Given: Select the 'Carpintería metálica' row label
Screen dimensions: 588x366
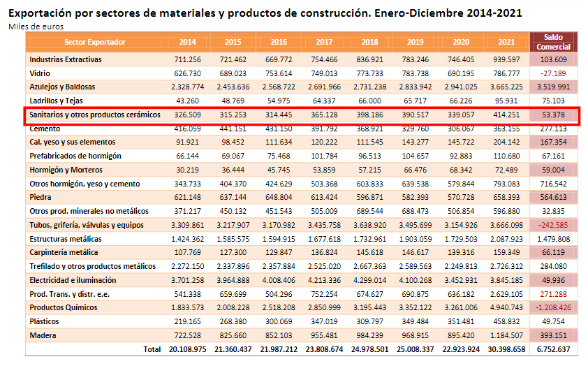Looking at the screenshot, I should (x=64, y=252).
